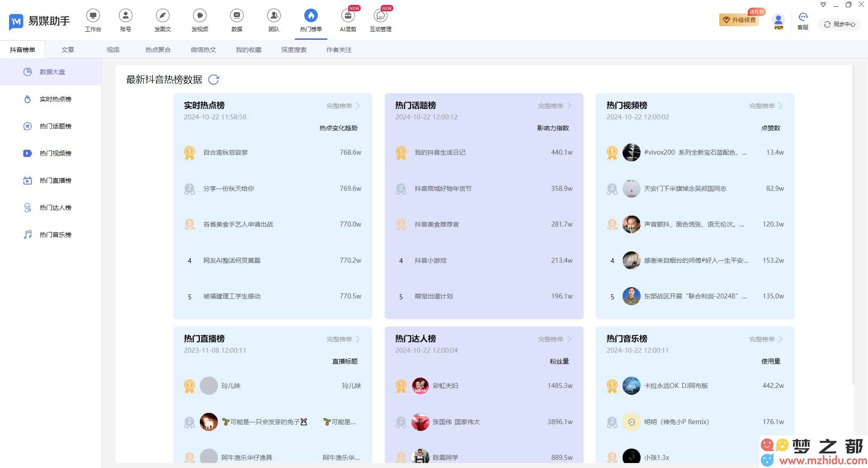Click the 卡拉永远OK DJ阿布版 cover
868x468 pixels.
[x=632, y=386]
